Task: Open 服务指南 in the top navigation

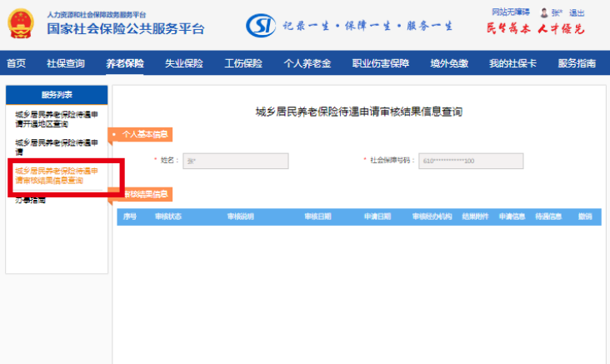Action: click(x=577, y=63)
